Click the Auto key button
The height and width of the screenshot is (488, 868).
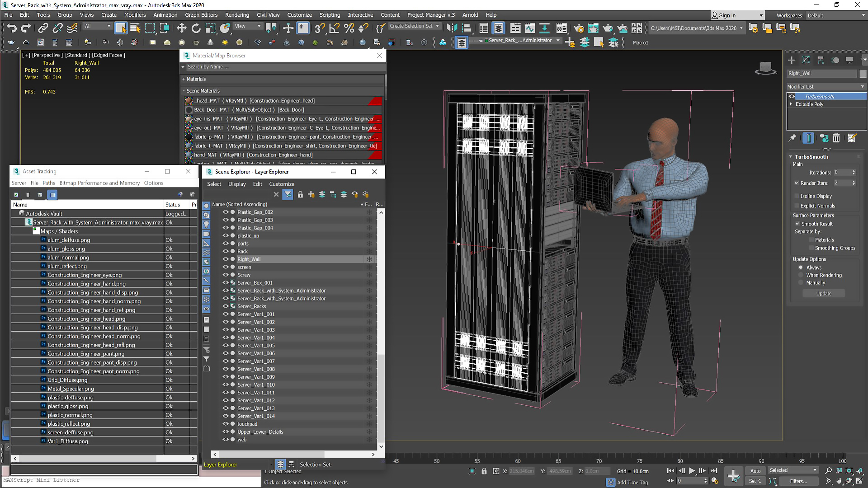point(755,471)
